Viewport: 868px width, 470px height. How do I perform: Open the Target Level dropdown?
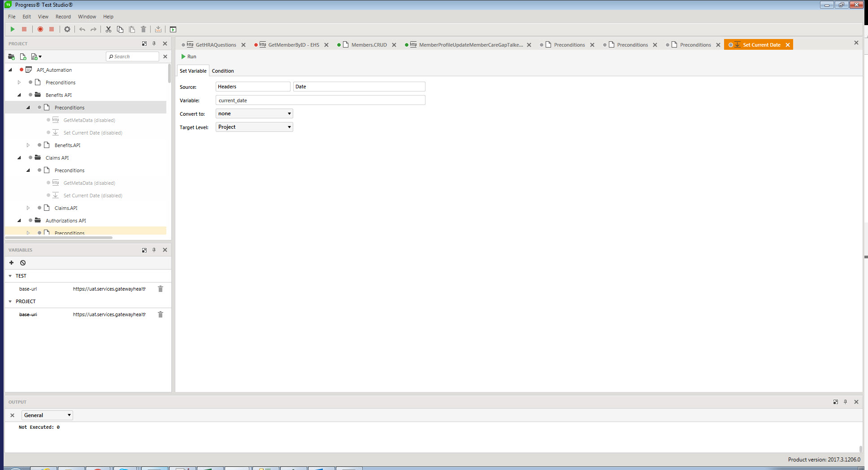(x=254, y=127)
